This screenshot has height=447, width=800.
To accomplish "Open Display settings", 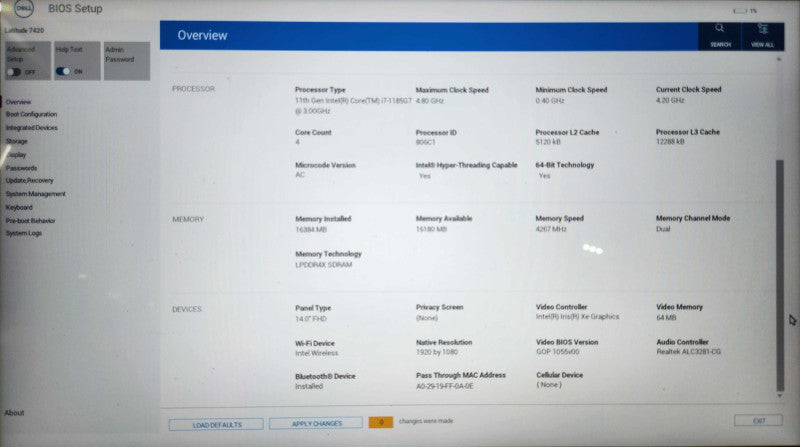I will coord(16,155).
